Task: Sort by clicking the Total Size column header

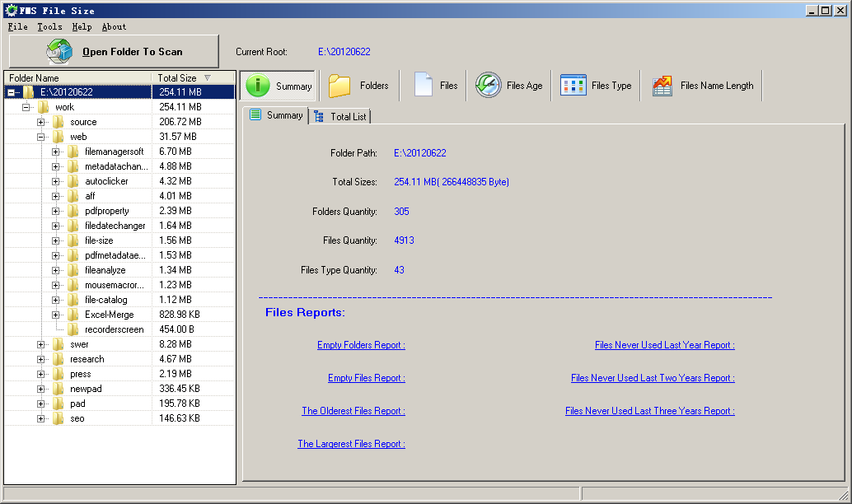Action: coord(176,77)
